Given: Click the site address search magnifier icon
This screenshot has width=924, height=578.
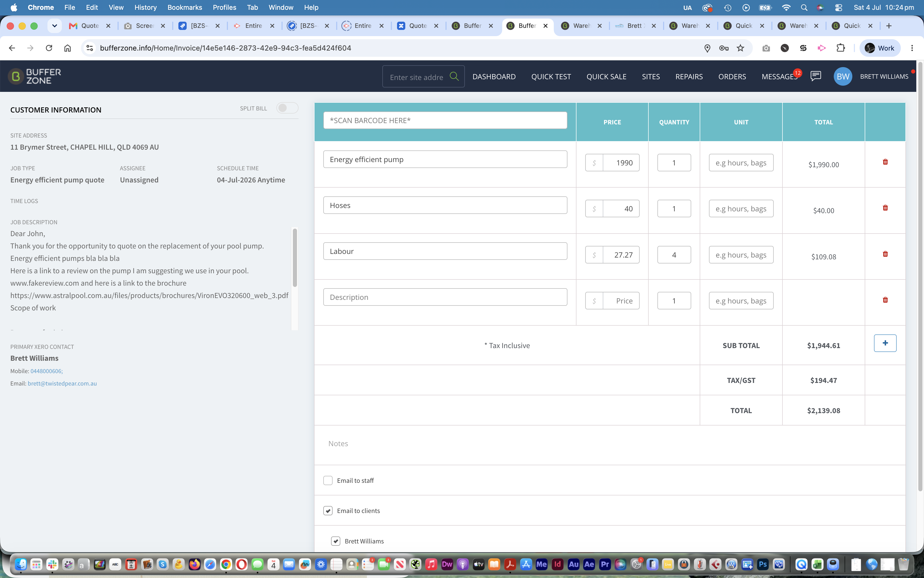Looking at the screenshot, I should tap(454, 76).
